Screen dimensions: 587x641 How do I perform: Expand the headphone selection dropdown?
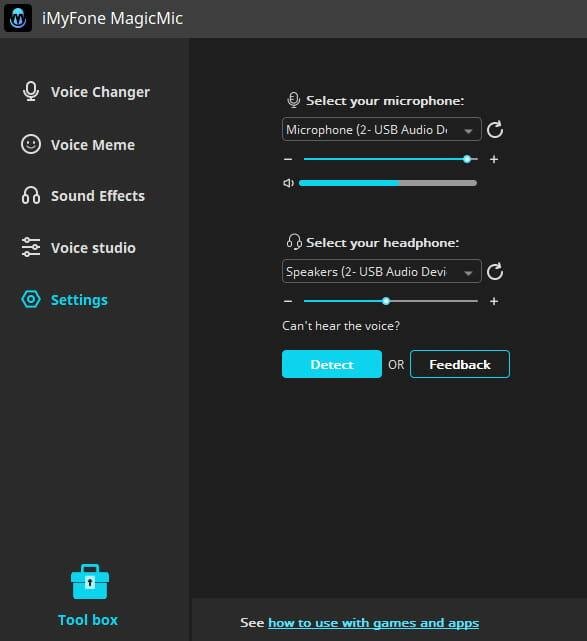point(381,271)
